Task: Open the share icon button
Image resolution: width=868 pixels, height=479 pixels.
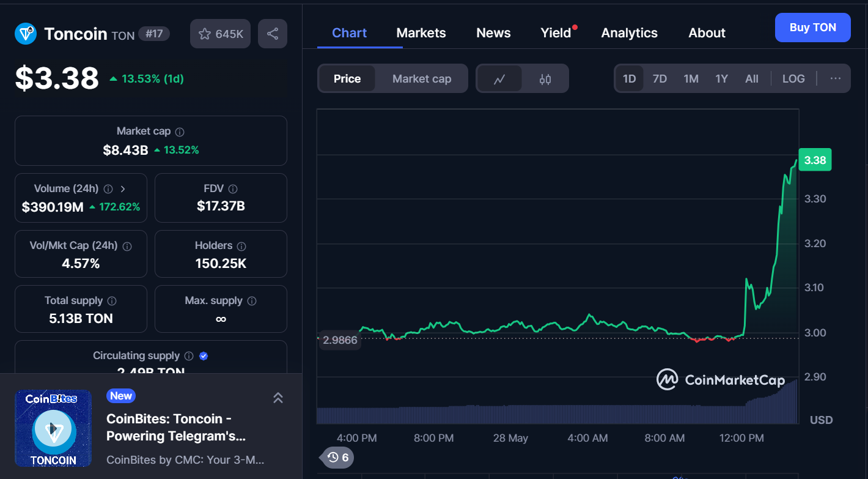Action: 273,34
